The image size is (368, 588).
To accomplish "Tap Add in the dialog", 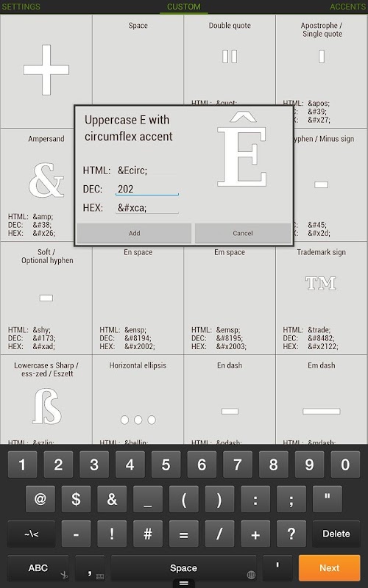I will click(x=134, y=233).
